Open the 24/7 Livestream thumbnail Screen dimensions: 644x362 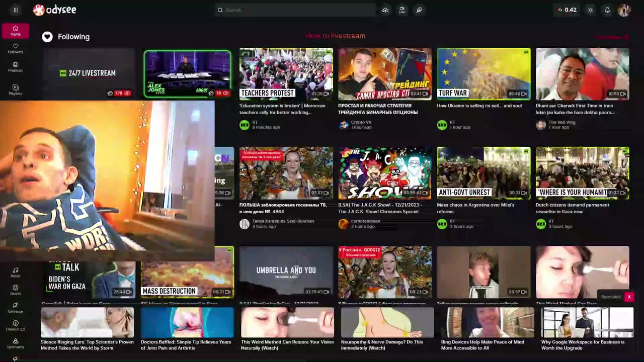pyautogui.click(x=89, y=73)
